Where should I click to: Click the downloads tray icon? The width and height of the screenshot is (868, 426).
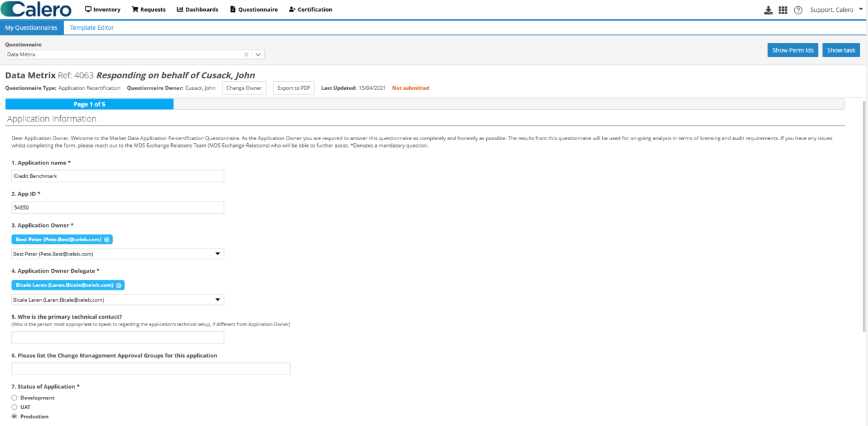tap(768, 9)
